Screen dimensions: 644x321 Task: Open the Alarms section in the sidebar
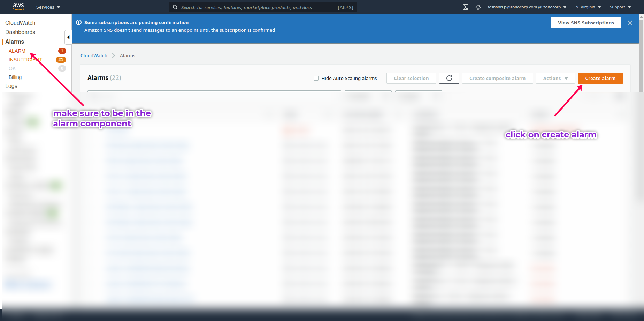click(x=15, y=42)
